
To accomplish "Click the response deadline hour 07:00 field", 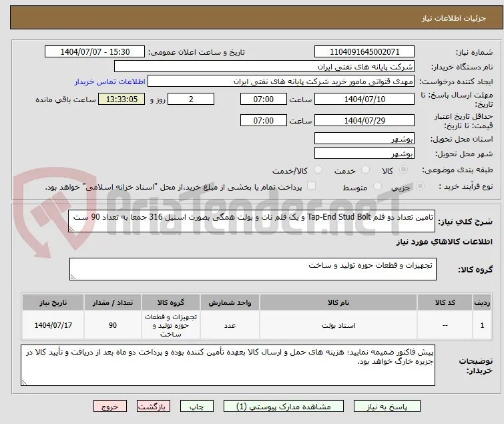I will pos(264,99).
